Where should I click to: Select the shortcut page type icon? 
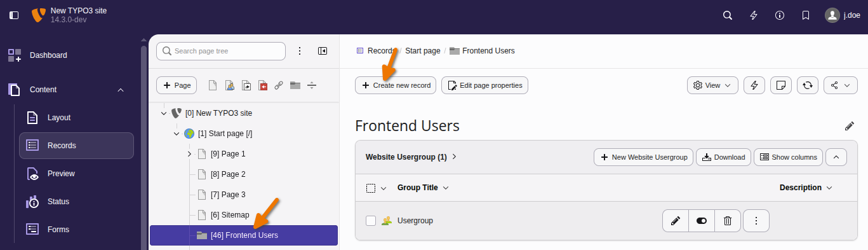[246, 85]
